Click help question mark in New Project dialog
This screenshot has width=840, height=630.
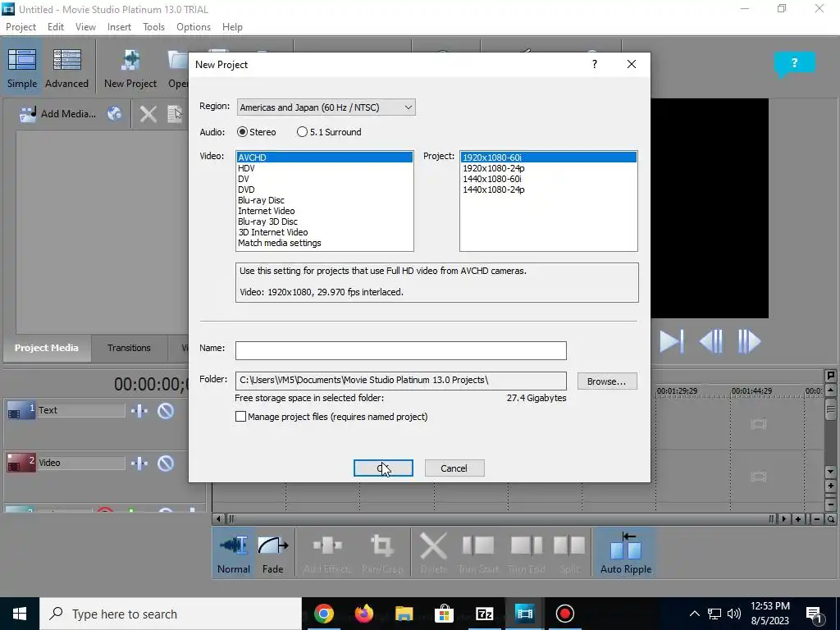[594, 64]
